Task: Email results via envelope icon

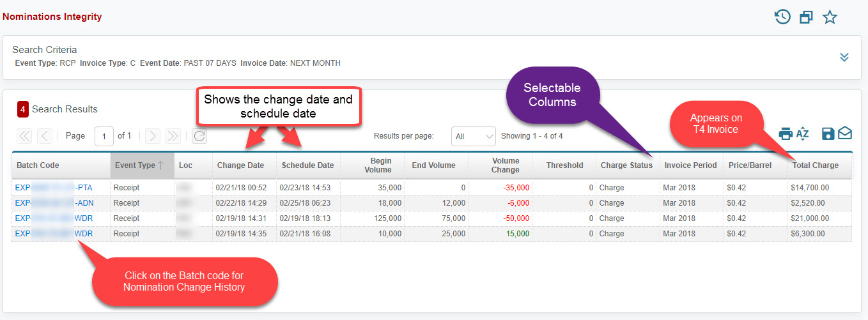Action: pos(845,133)
